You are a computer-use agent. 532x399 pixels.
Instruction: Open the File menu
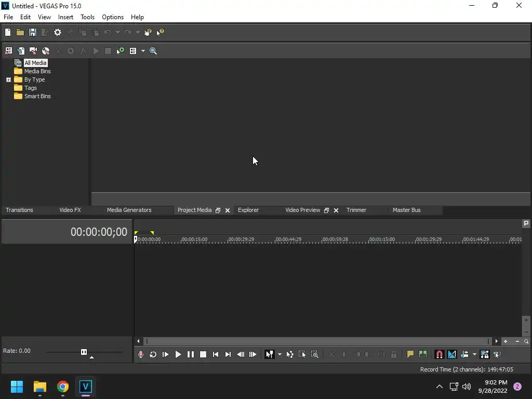(8, 17)
